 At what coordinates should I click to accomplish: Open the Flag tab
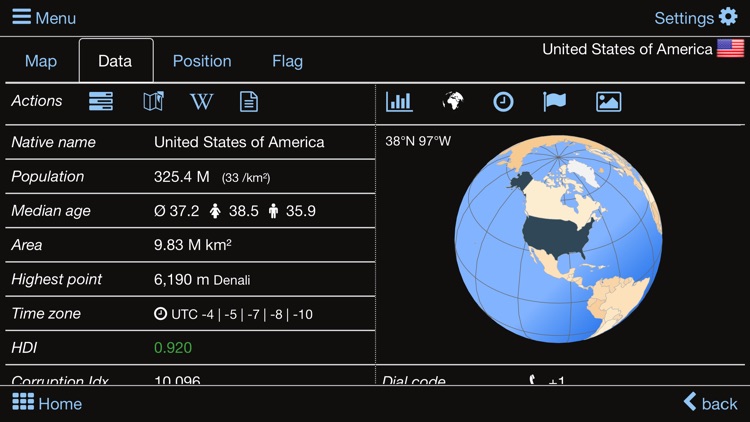point(287,61)
